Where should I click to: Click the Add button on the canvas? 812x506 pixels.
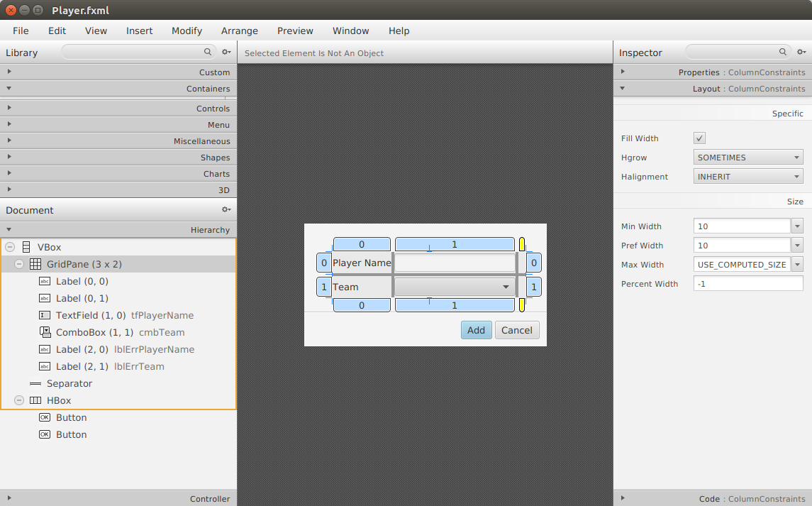[x=476, y=330]
